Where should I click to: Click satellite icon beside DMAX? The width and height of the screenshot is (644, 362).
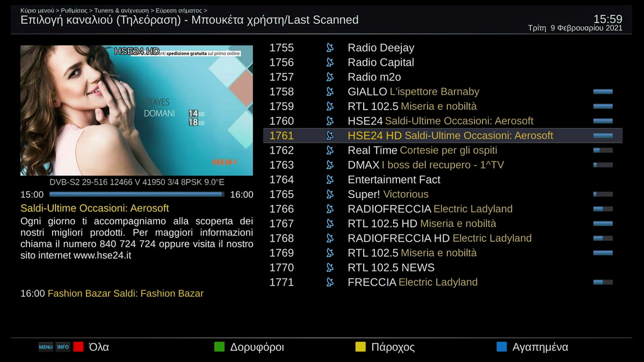coord(330,164)
